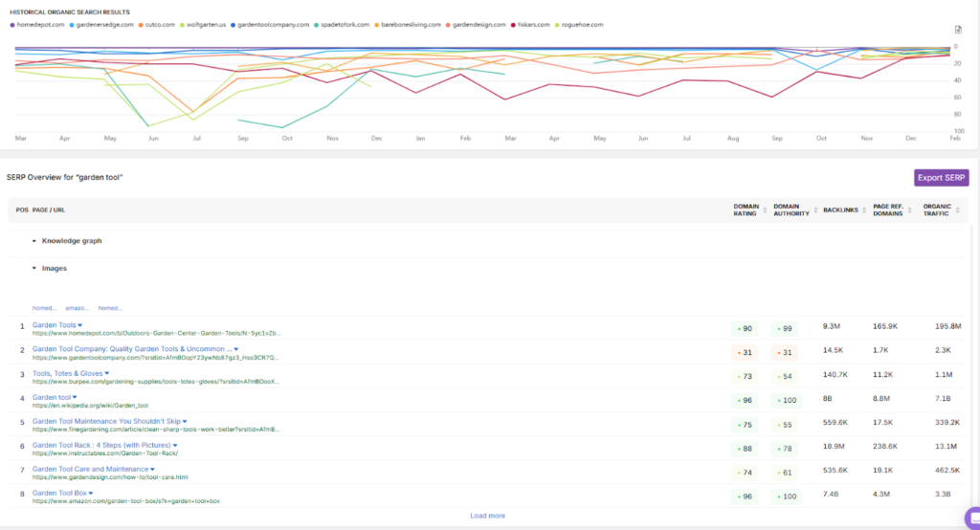Open dropdown beside Garden Tool Rack title

(x=175, y=446)
